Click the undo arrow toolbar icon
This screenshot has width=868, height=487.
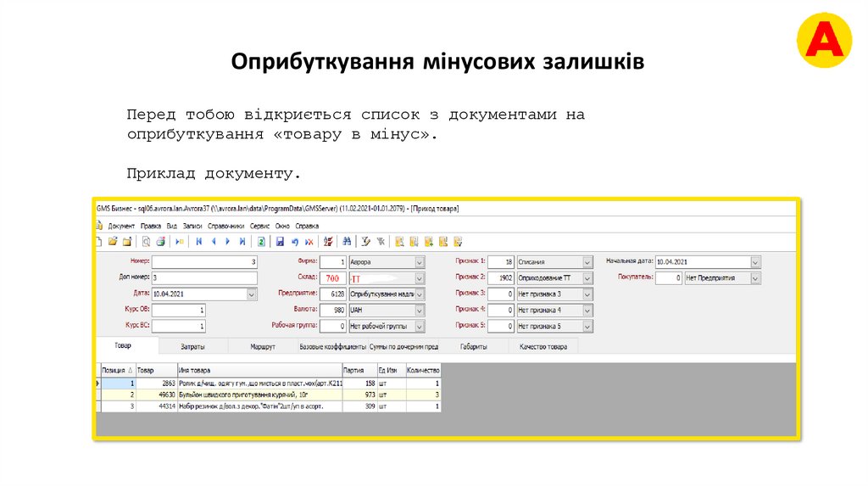(x=294, y=242)
